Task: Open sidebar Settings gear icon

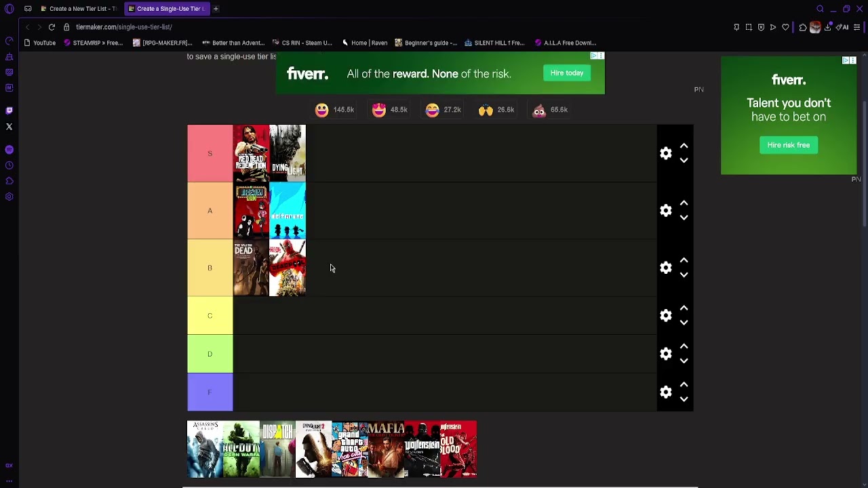Action: (x=9, y=197)
